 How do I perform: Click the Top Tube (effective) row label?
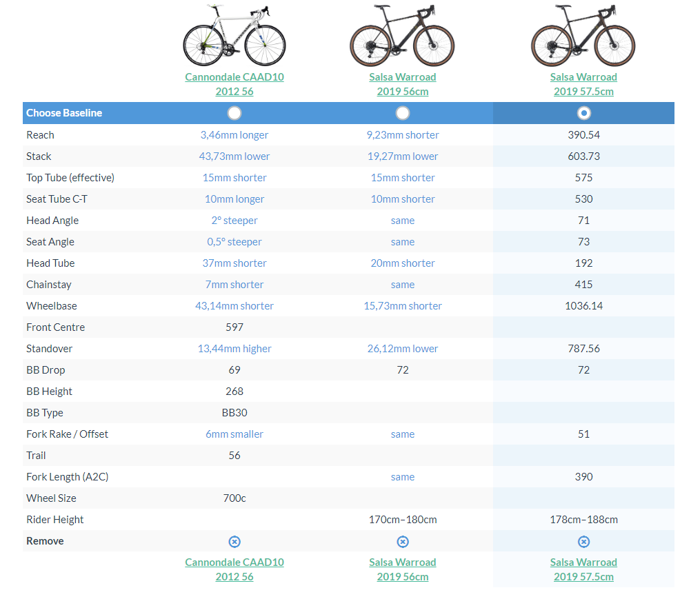[70, 178]
